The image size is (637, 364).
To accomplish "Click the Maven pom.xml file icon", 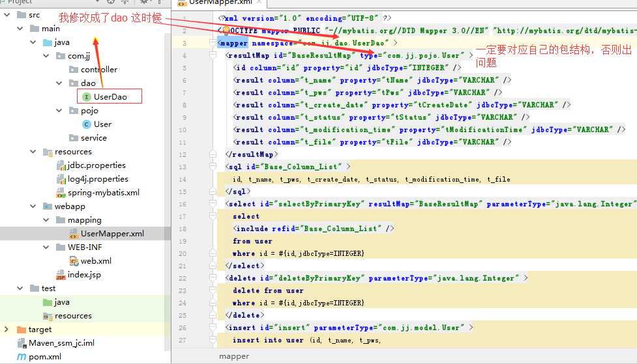I will pyautogui.click(x=22, y=357).
